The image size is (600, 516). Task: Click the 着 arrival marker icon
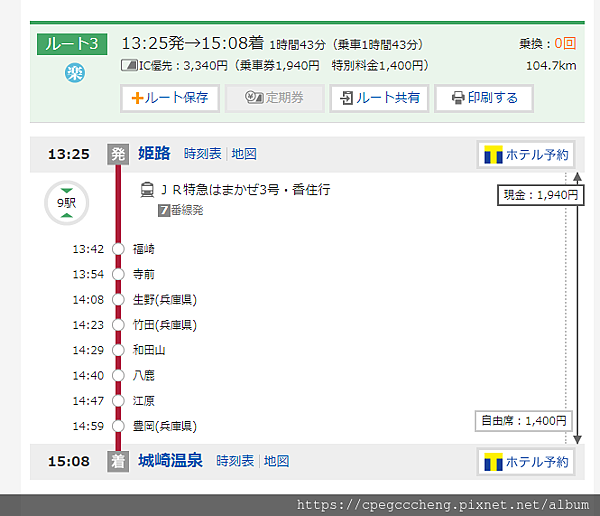[x=118, y=461]
